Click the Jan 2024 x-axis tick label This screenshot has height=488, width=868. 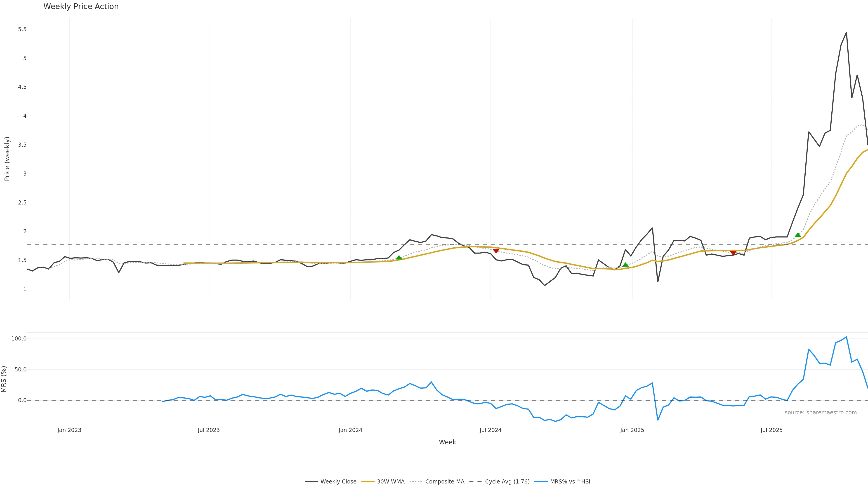pos(350,430)
